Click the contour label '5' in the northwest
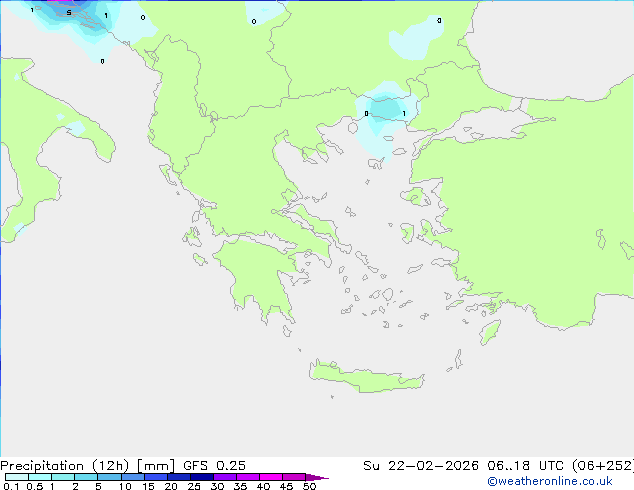The height and width of the screenshot is (490, 634). click(x=69, y=13)
